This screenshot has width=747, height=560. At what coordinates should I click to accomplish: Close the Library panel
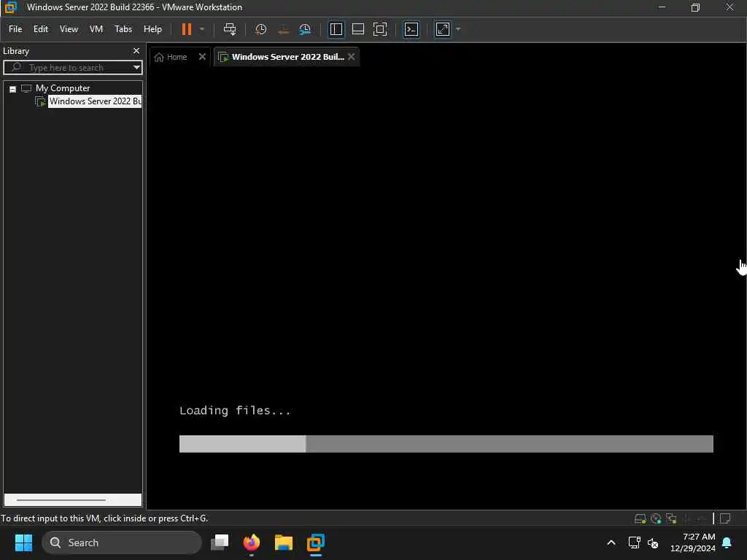(136, 50)
